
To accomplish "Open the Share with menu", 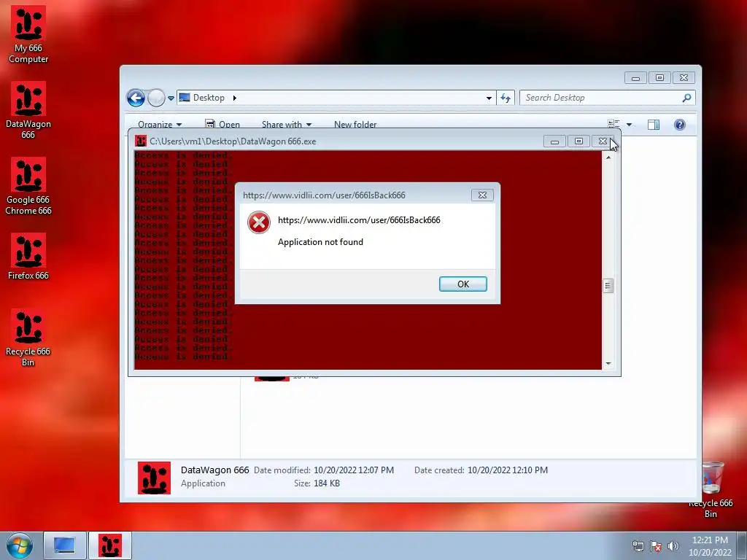I will 286,124.
